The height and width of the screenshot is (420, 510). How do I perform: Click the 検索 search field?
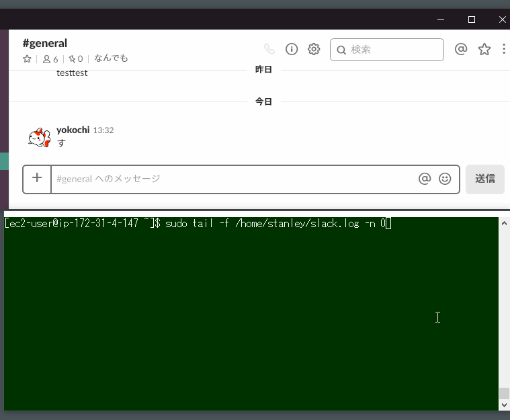click(387, 50)
